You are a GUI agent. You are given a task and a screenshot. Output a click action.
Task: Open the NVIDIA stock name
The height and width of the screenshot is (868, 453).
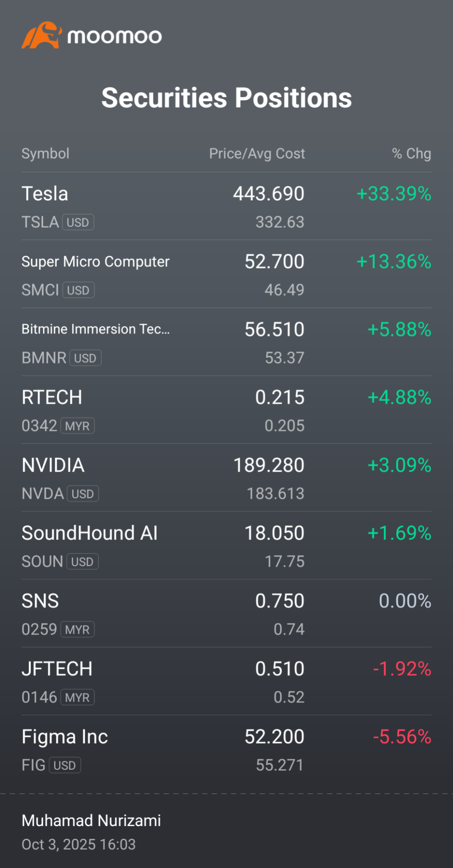[53, 465]
